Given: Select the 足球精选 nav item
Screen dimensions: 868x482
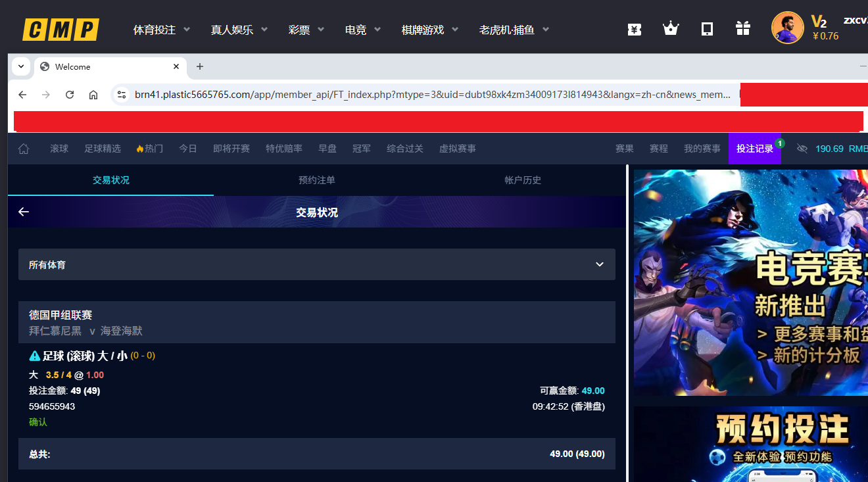Looking at the screenshot, I should pos(103,149).
